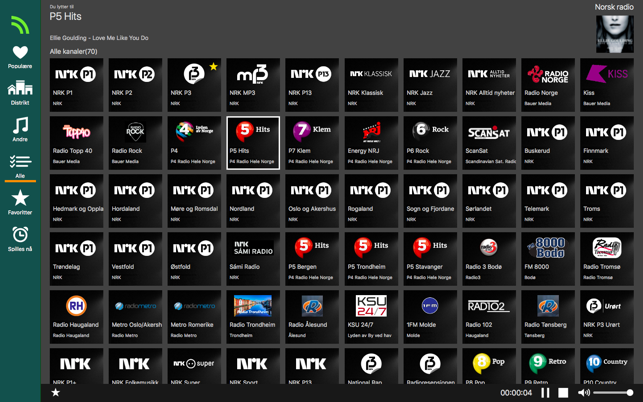Tune in to Metro Romerike
The image size is (643, 402).
194,317
